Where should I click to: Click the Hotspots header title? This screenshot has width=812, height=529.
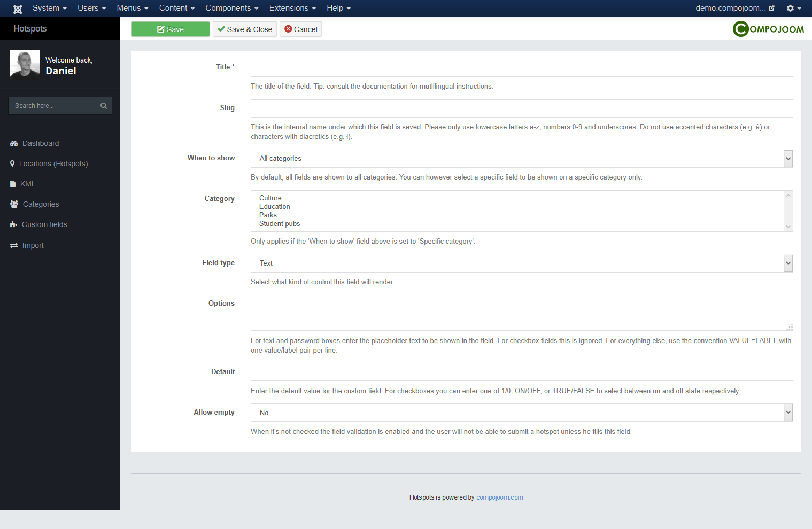30,28
